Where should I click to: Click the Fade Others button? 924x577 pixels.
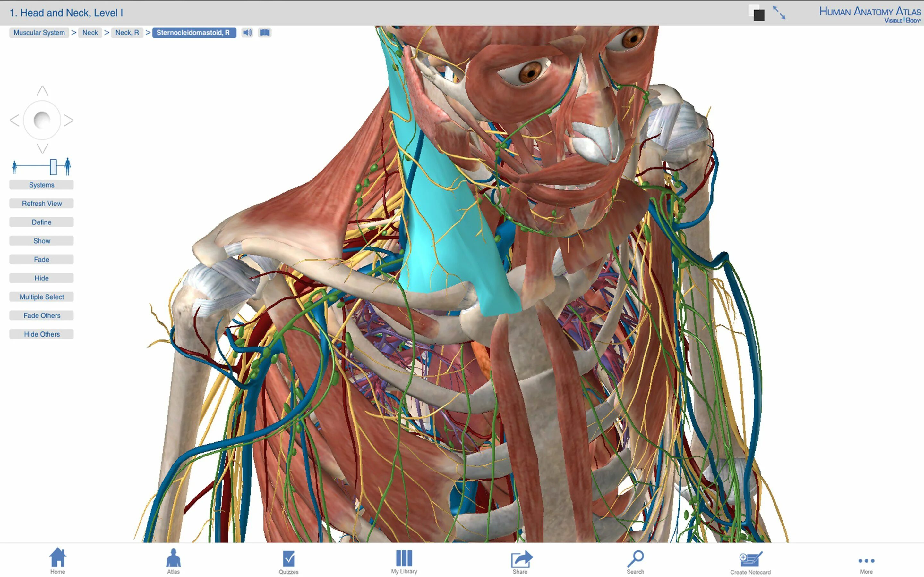click(x=41, y=315)
